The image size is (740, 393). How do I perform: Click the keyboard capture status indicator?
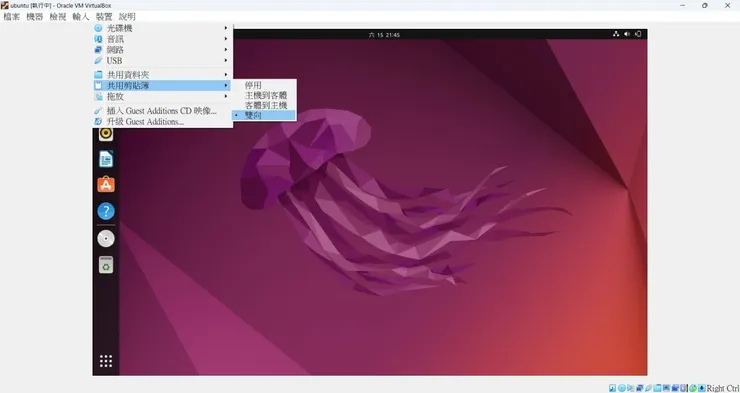702,388
